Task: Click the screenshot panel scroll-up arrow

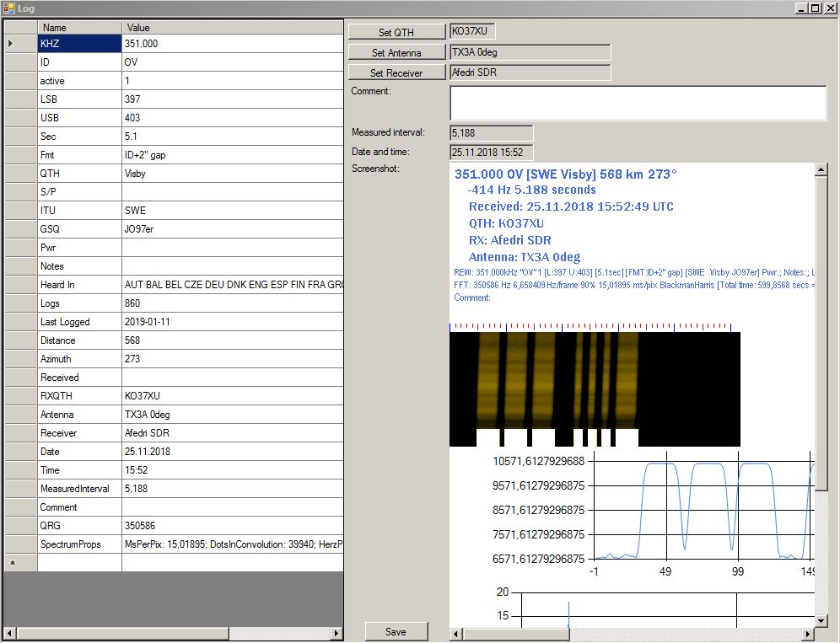Action: click(821, 169)
